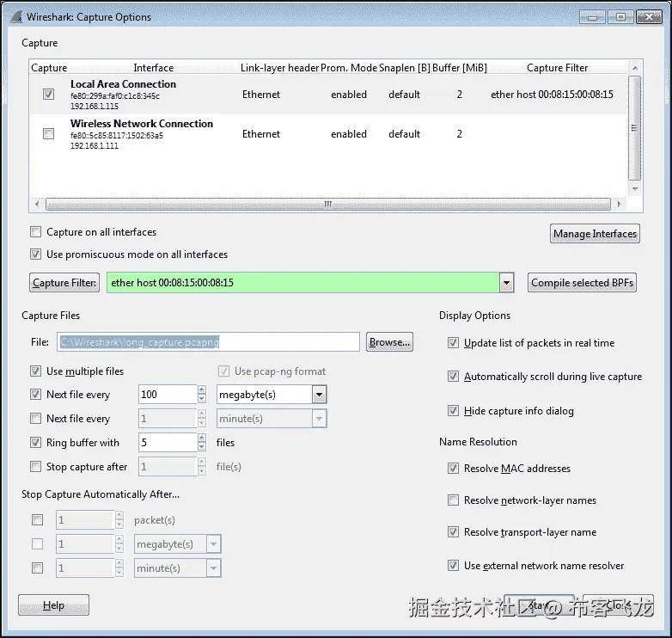
Task: Click scroll left arrow of interface list
Action: click(37, 204)
